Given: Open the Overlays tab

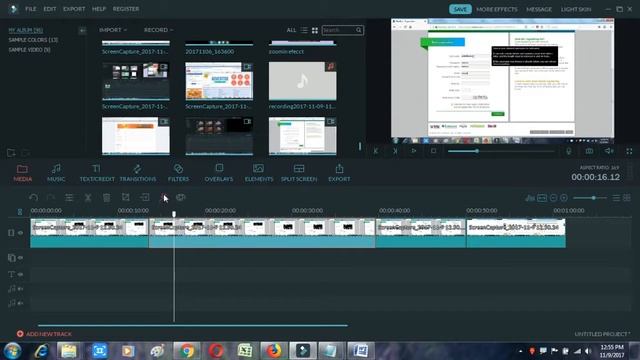Looking at the screenshot, I should (x=219, y=173).
